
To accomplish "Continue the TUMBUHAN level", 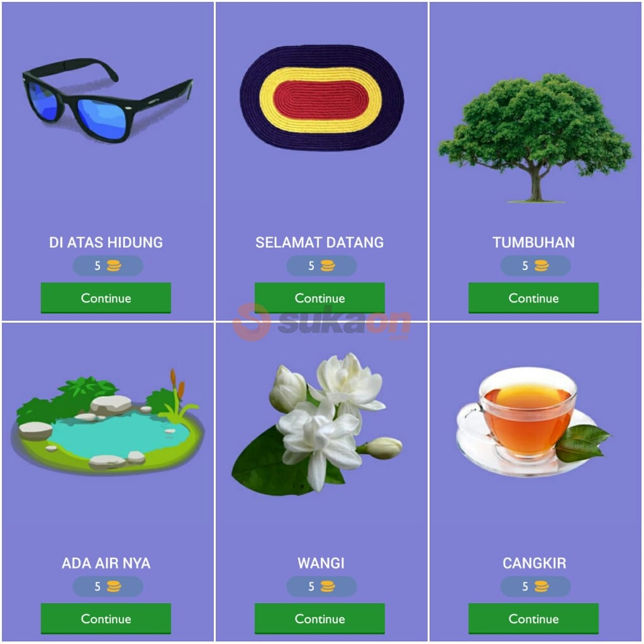I will [533, 297].
